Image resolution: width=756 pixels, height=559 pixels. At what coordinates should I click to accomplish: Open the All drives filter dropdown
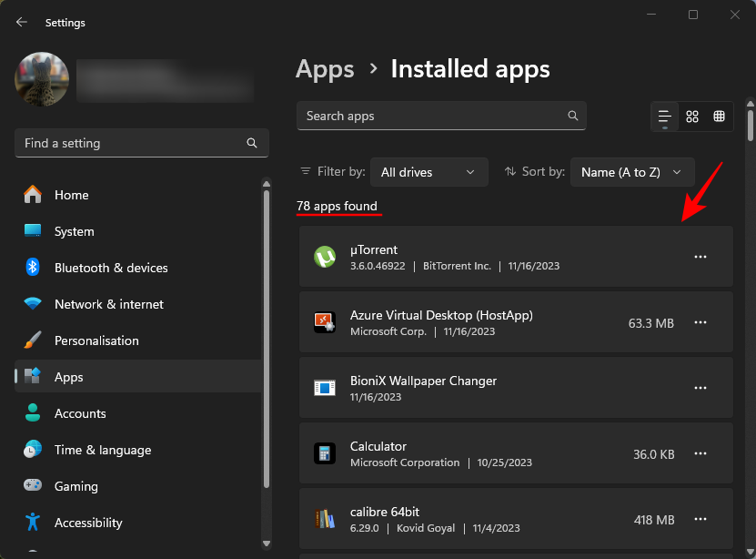tap(428, 171)
